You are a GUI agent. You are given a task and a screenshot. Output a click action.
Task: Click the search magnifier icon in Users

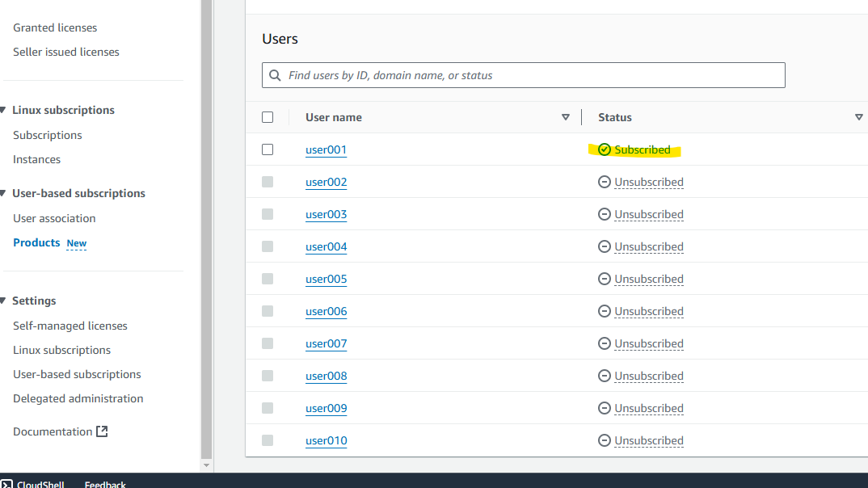(x=275, y=75)
